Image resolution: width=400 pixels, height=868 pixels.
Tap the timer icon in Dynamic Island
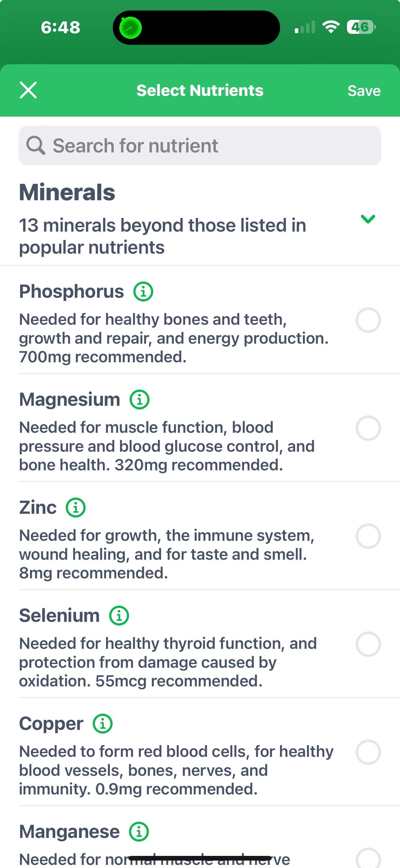[x=130, y=28]
